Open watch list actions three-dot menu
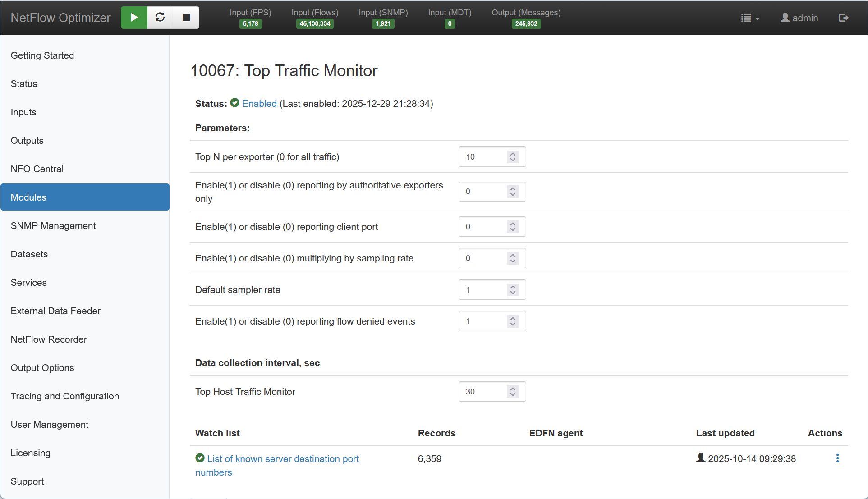The height and width of the screenshot is (499, 868). click(837, 458)
